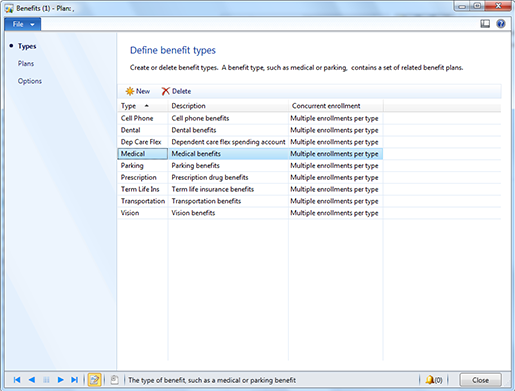The height and width of the screenshot is (391, 515).
Task: Open the help question mark icon
Action: [501, 24]
